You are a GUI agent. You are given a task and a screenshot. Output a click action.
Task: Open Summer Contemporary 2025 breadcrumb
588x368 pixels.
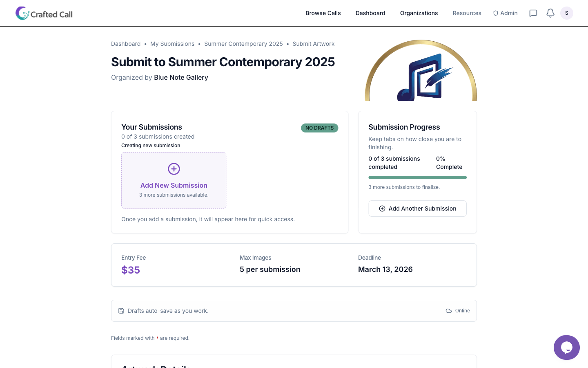(243, 44)
